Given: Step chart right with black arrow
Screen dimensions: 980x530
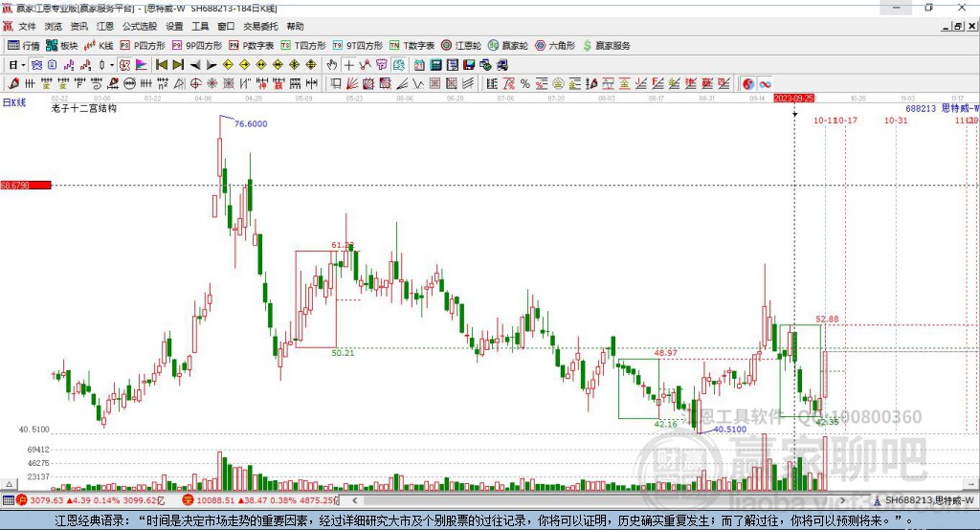Looking at the screenshot, I should (212, 65).
